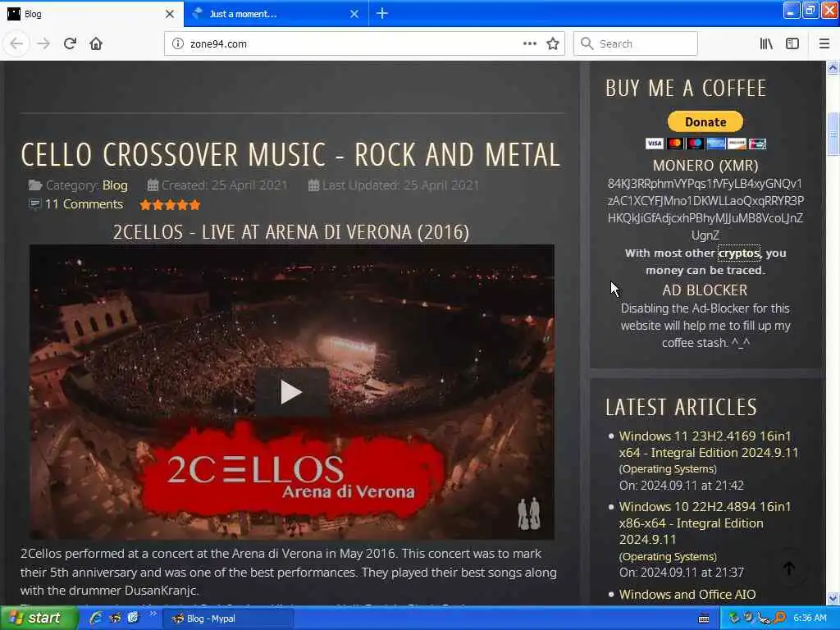Viewport: 840px width, 630px height.
Task: Click the page scrollbar down arrow
Action: [833, 598]
